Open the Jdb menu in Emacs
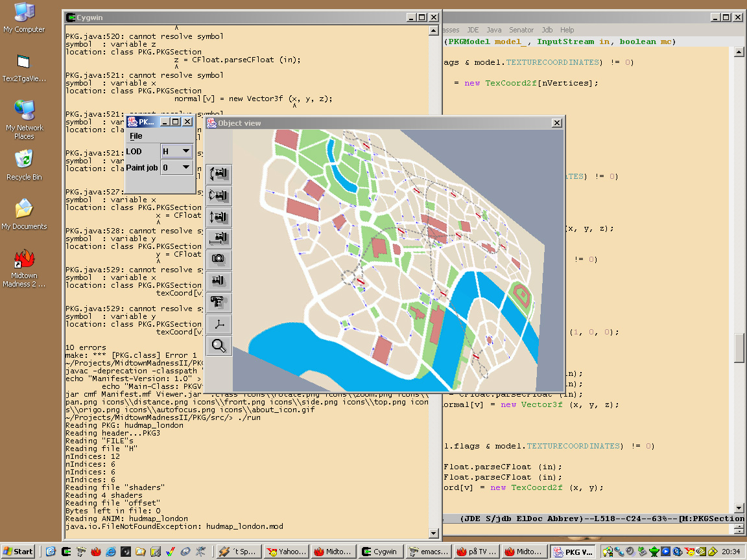The height and width of the screenshot is (560, 747). click(547, 30)
